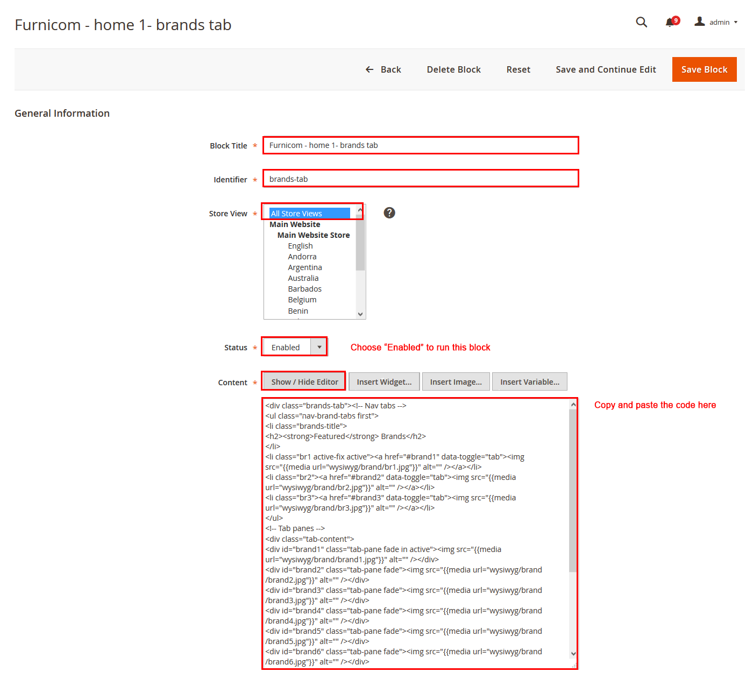
Task: Select Barbados store view
Action: pos(305,289)
